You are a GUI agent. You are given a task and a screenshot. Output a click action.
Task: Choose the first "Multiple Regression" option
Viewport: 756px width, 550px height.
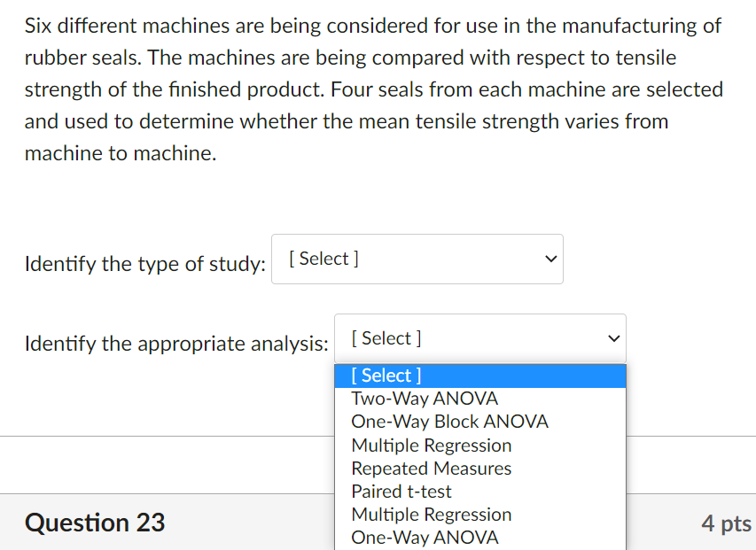point(431,445)
